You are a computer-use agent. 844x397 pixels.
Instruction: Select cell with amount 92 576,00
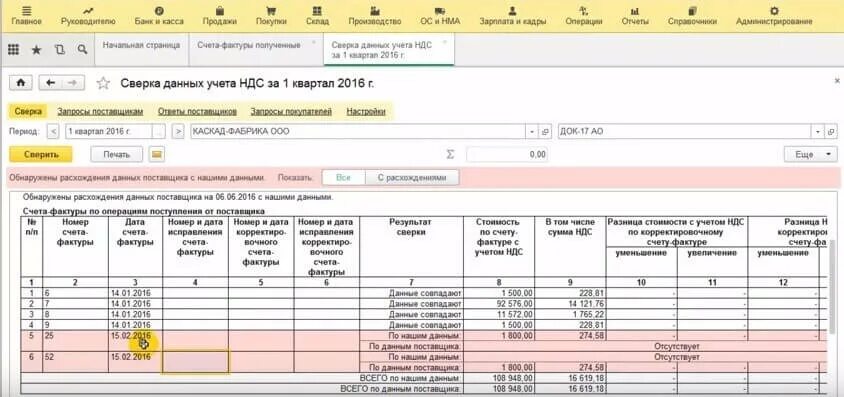tap(499, 304)
